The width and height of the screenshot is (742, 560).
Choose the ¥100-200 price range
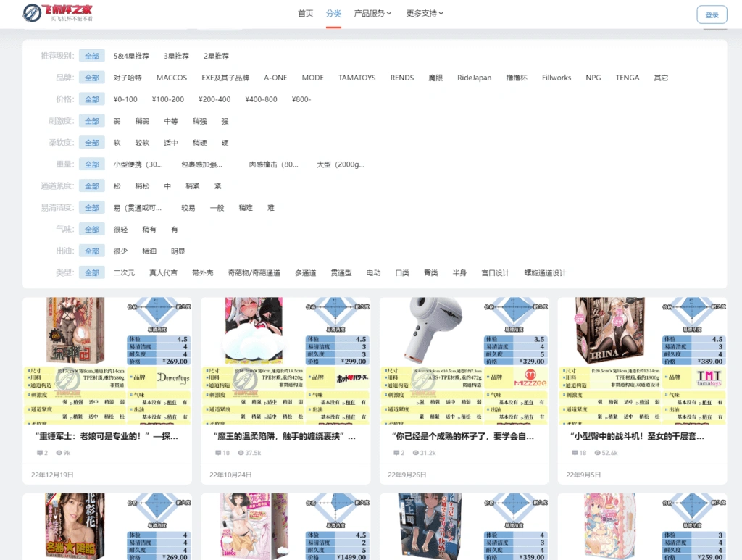[168, 99]
